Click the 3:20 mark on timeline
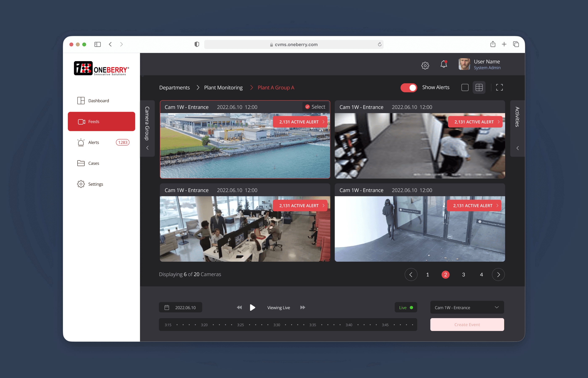This screenshot has width=588, height=378. pos(204,325)
